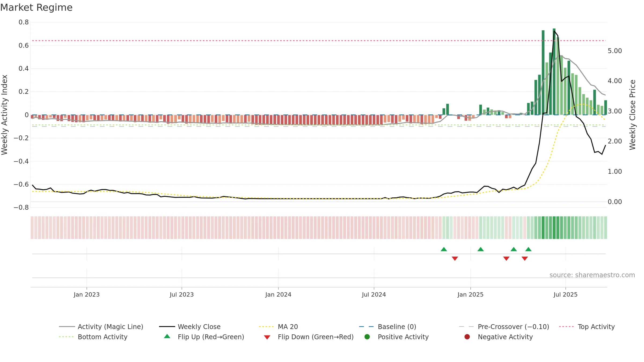Click the rightmost green Flip Up triangle marker
The image size is (644, 362).
528,249
